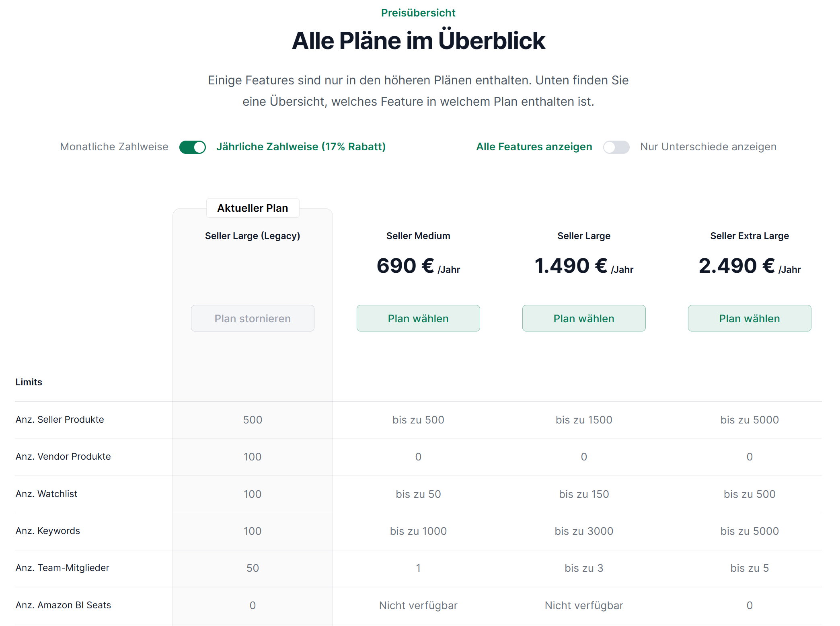Click the Seller Medium plan title
Image resolution: width=840 pixels, height=626 pixels.
pyautogui.click(x=418, y=236)
